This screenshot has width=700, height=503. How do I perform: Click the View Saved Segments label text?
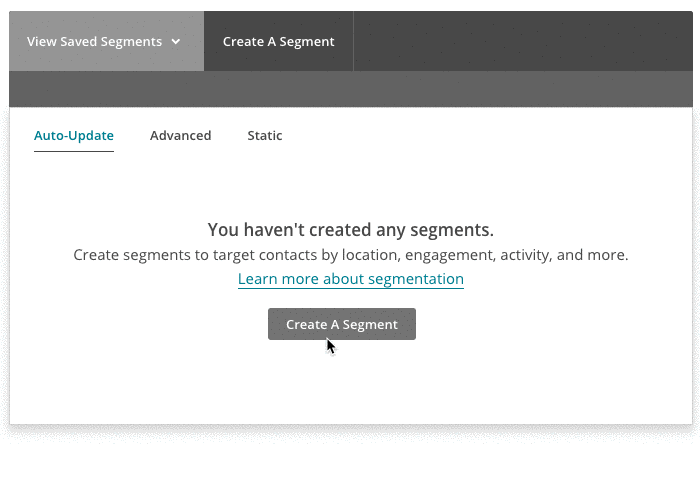click(x=94, y=42)
